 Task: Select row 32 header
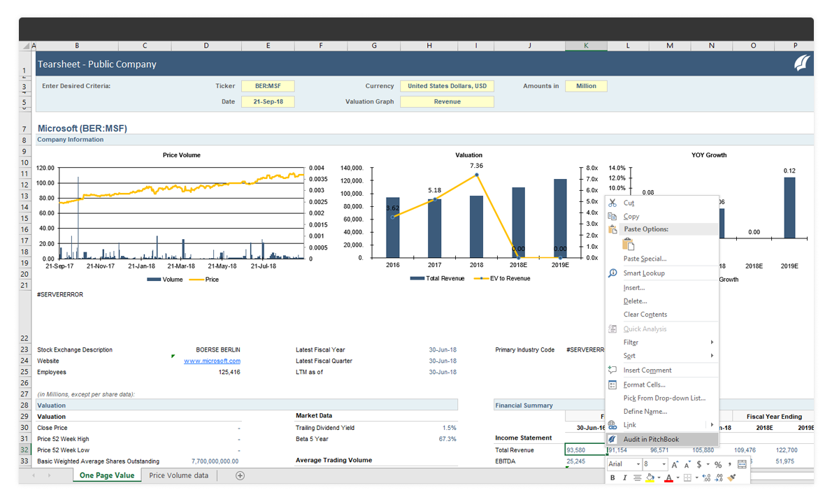pyautogui.click(x=25, y=450)
